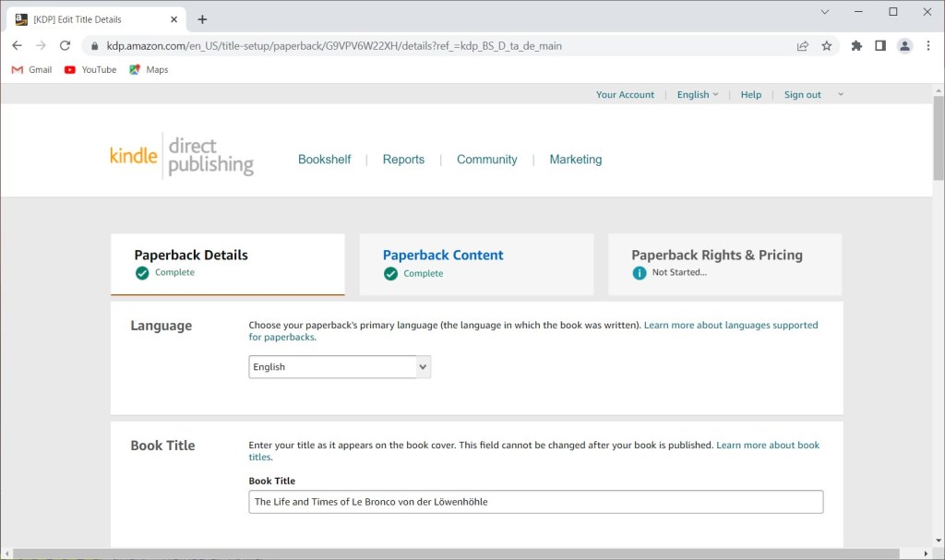Open the English language dropdown in the top bar
Viewport: 945px width, 560px height.
point(697,94)
